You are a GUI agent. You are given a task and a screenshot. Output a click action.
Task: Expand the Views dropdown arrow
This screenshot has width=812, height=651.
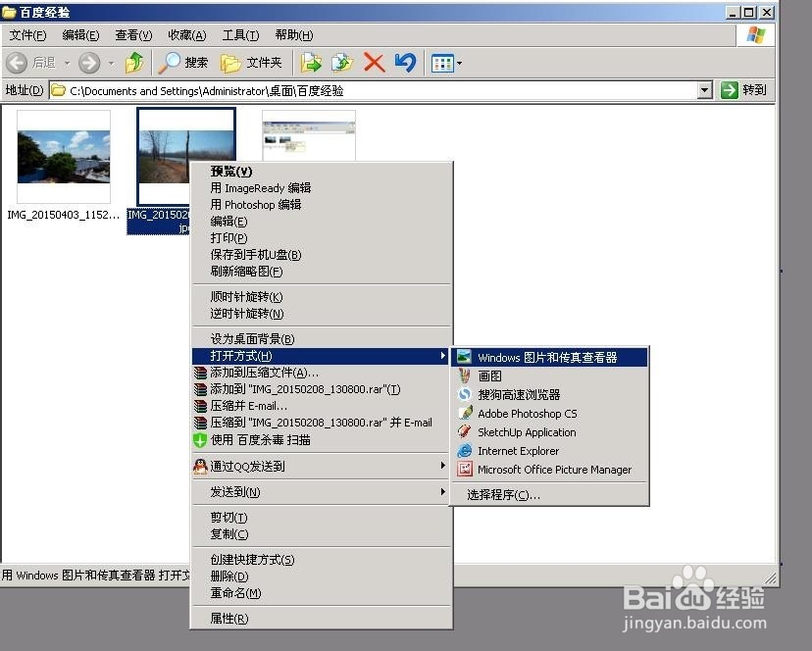pyautogui.click(x=459, y=64)
